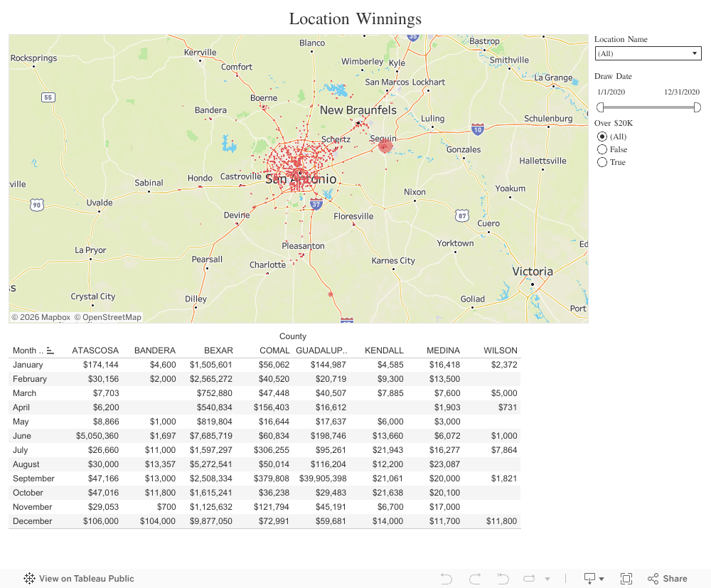This screenshot has height=588, width=711.
Task: Open the Download options icon
Action: 593,579
